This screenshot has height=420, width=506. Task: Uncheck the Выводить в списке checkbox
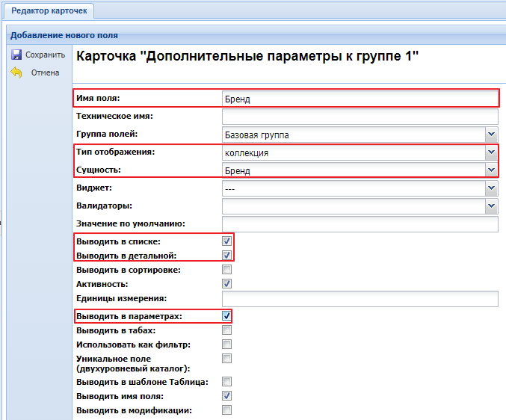pos(227,241)
